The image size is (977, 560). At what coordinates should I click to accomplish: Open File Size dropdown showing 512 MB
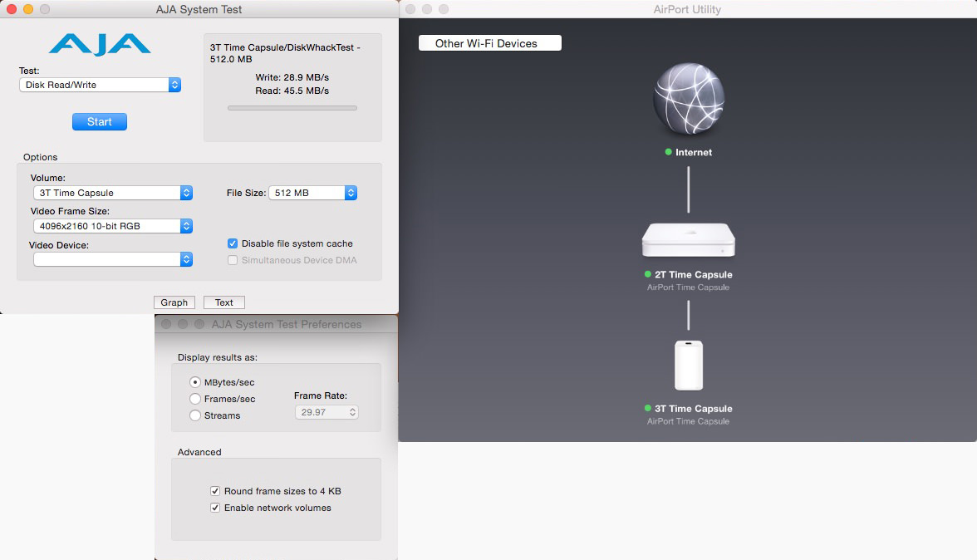[312, 193]
